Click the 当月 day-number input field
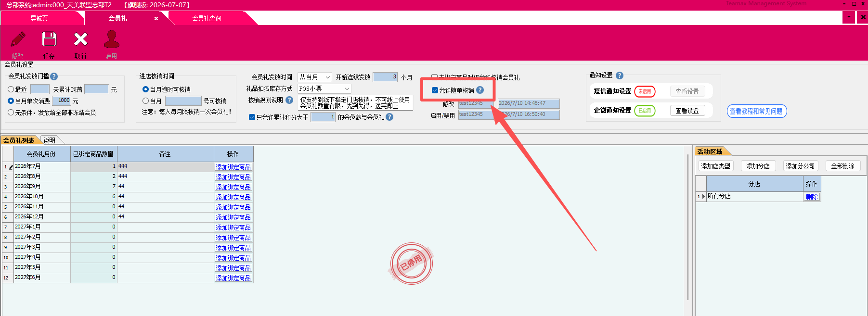This screenshot has width=868, height=316. (x=183, y=101)
